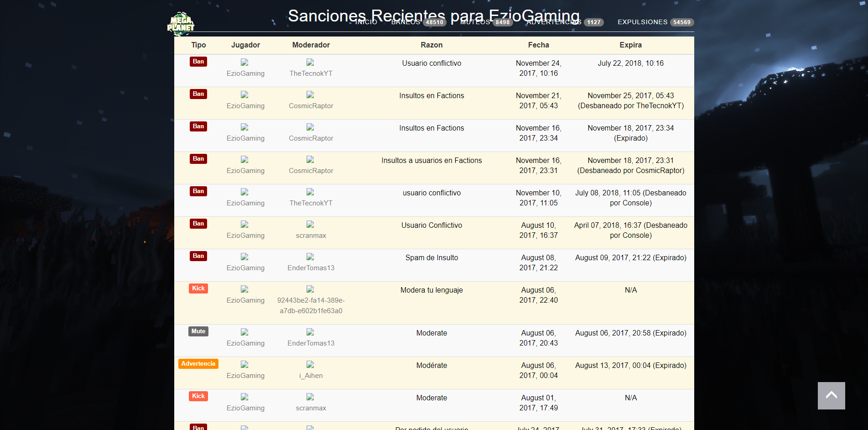Screen dimensions: 868x430
Task: Click the "August 09, 2017, 21:22 (Expirado)" expiry
Action: tap(631, 258)
